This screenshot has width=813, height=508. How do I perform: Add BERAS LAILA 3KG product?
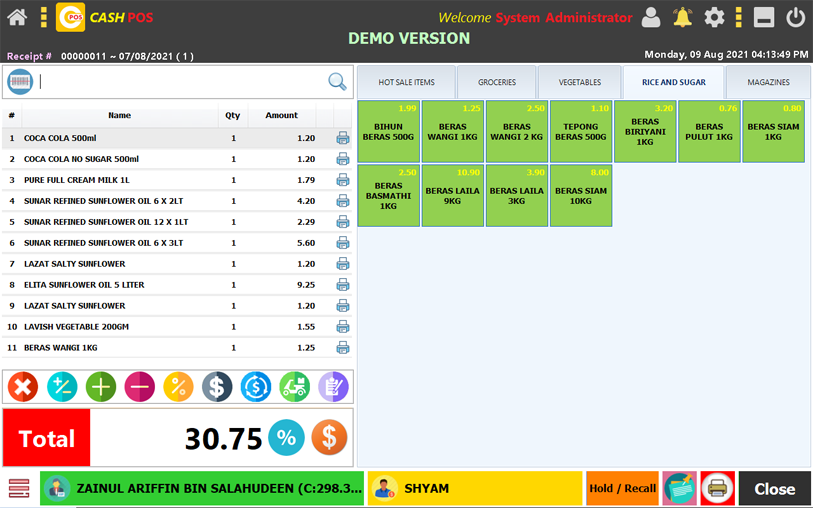[x=517, y=195]
